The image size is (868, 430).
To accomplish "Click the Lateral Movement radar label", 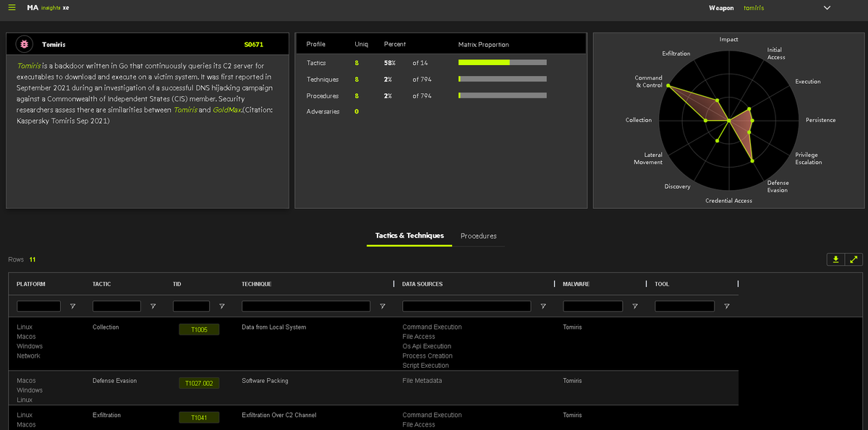I will [648, 159].
